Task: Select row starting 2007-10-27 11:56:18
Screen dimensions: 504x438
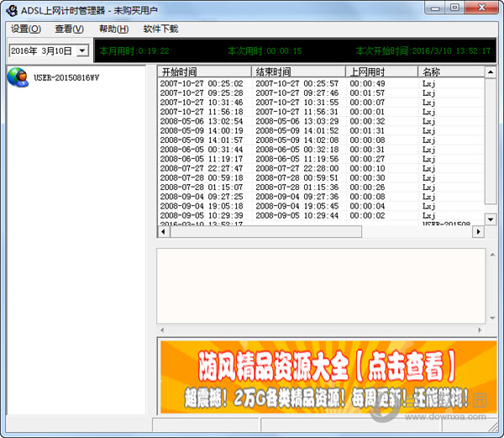Action: [321, 112]
